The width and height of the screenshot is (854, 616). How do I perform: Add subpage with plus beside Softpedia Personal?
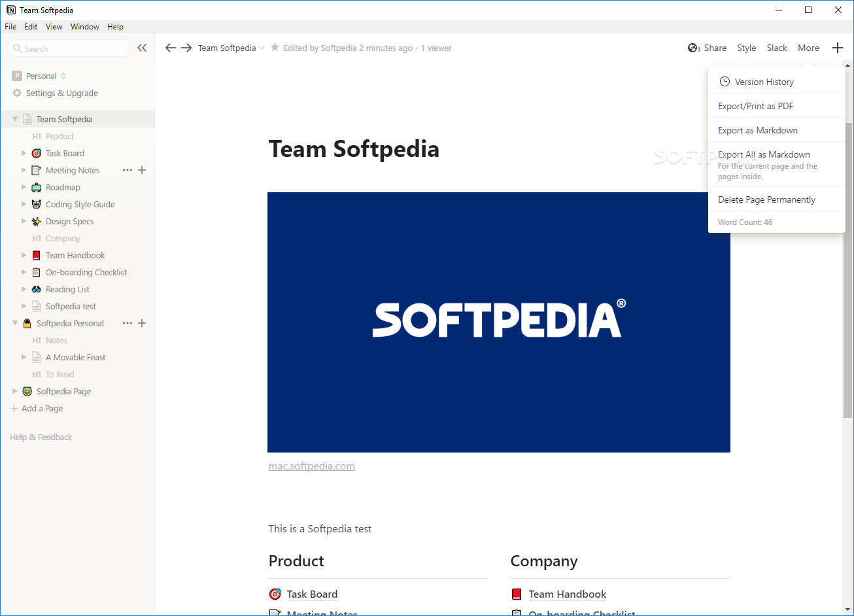142,323
